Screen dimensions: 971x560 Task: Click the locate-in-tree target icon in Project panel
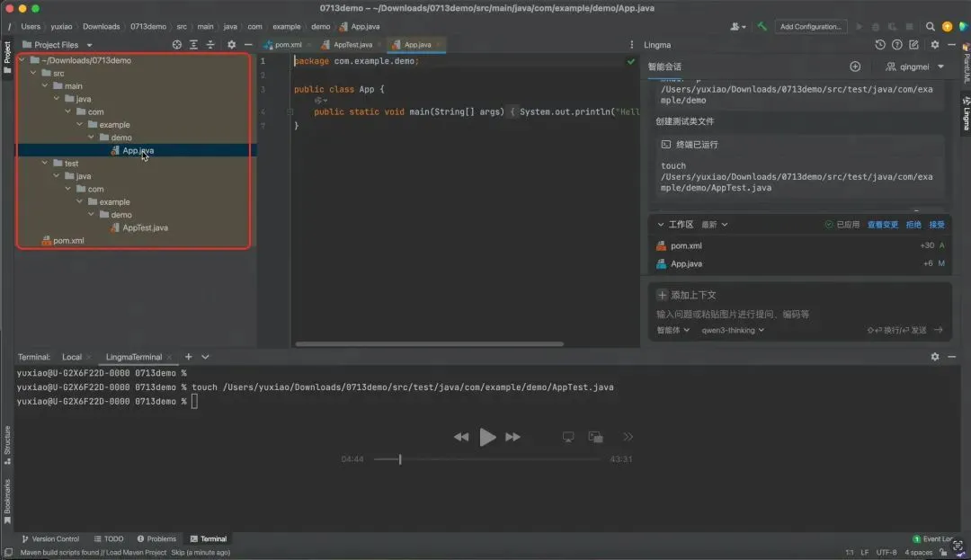point(176,45)
